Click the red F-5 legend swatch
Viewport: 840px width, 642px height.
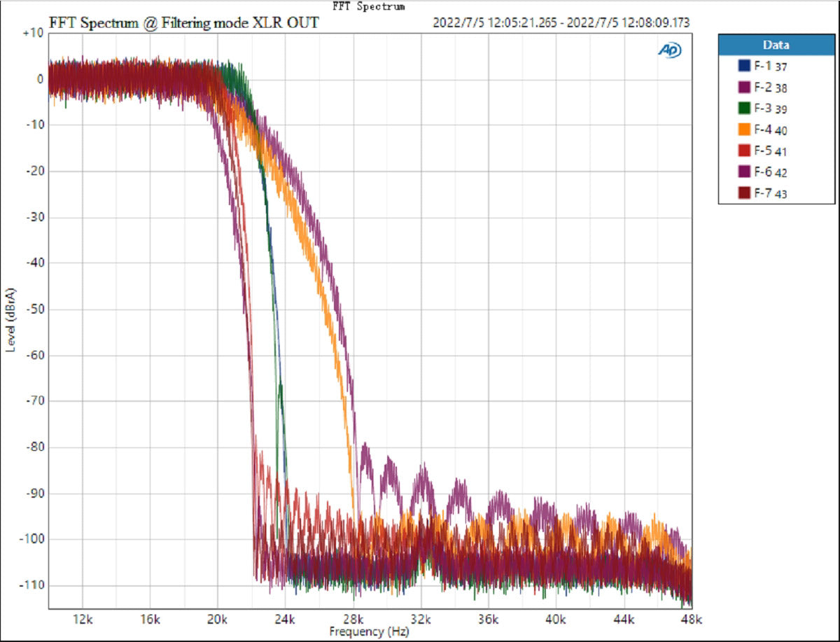click(743, 151)
